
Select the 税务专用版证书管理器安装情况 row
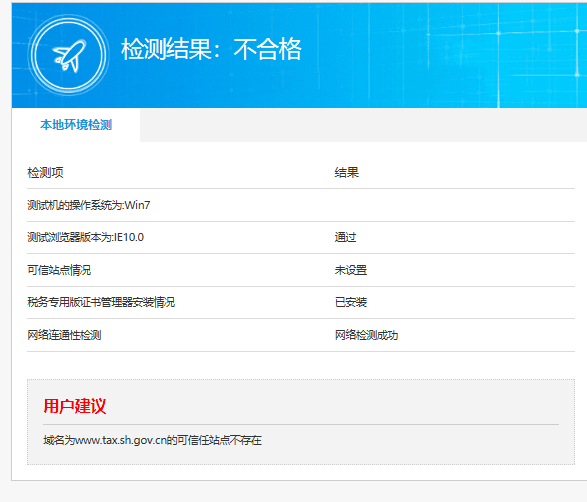point(301,302)
